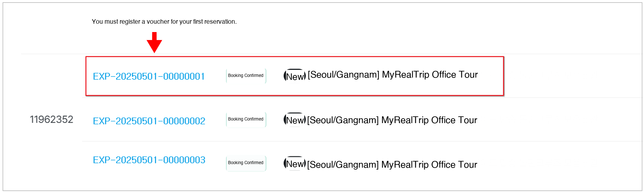Click the [Seoul/Gangnam] tag in the second row
Viewport: 644px width, 192px height.
[x=343, y=120]
